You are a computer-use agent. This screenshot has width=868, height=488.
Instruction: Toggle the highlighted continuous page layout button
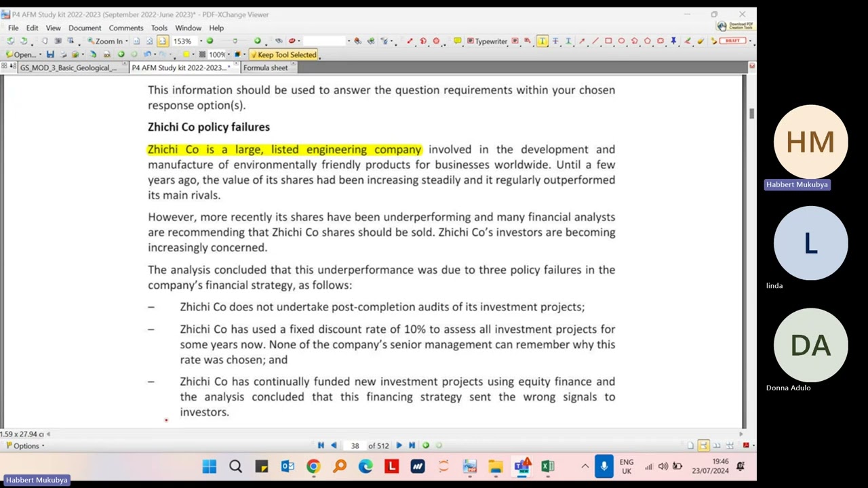pyautogui.click(x=703, y=445)
